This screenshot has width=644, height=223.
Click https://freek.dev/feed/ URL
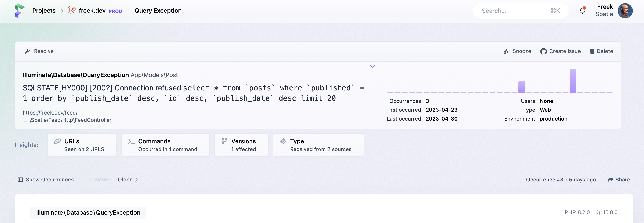[x=50, y=113]
